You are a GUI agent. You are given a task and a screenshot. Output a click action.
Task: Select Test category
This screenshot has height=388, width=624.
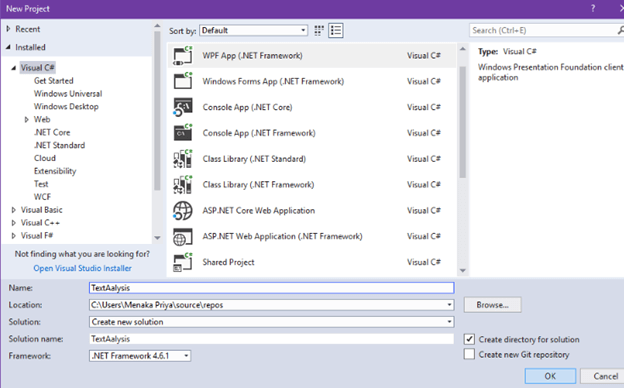click(x=41, y=184)
